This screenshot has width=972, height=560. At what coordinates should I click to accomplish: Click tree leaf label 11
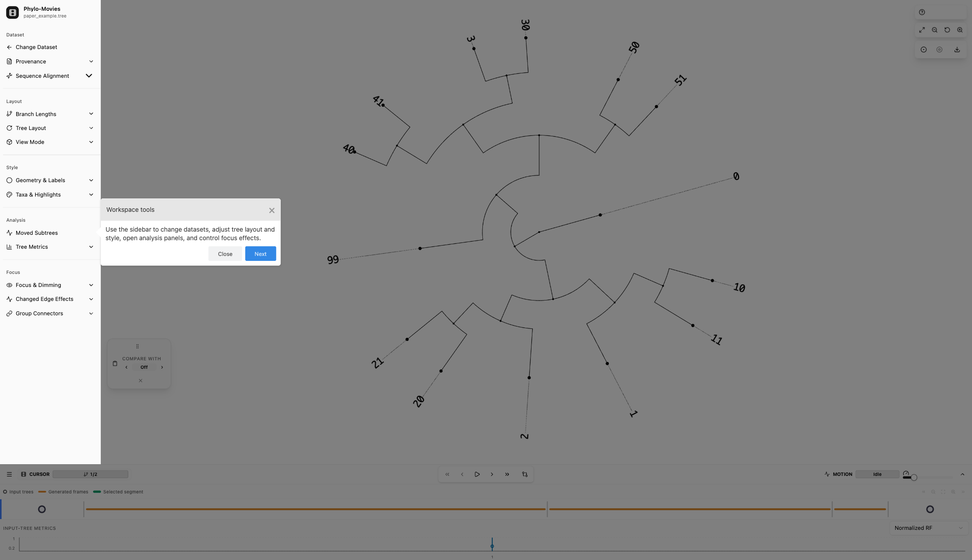pyautogui.click(x=717, y=340)
